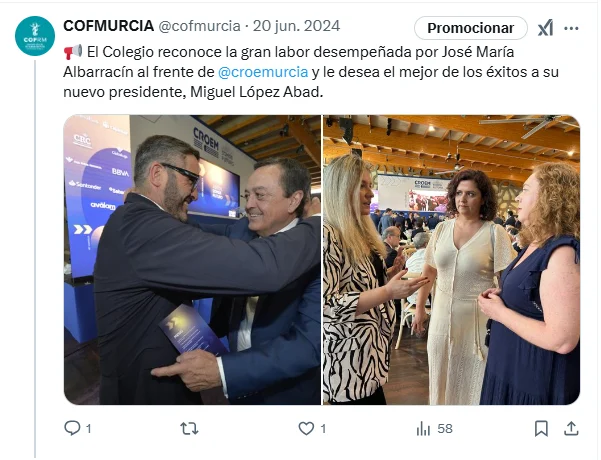Click the reply count number 1

click(x=89, y=429)
